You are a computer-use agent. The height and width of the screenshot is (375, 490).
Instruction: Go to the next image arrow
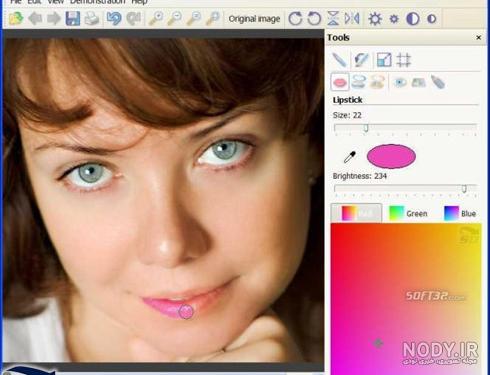click(54, 19)
